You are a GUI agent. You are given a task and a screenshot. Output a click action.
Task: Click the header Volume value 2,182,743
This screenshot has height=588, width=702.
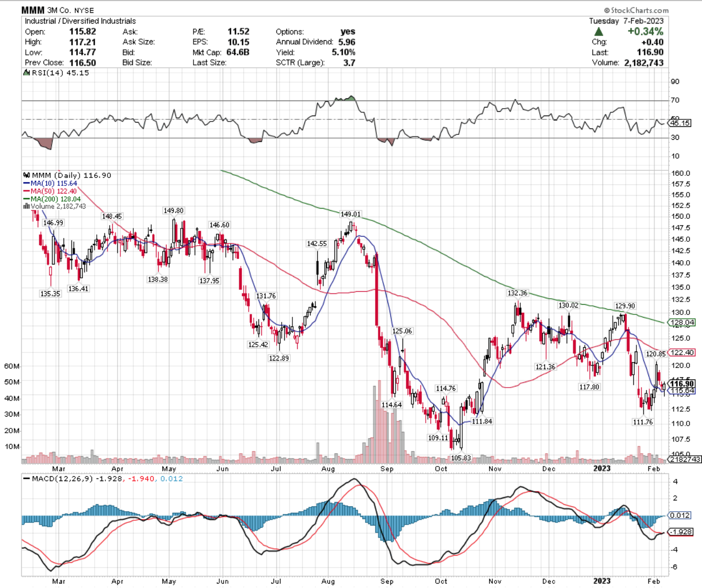point(644,62)
